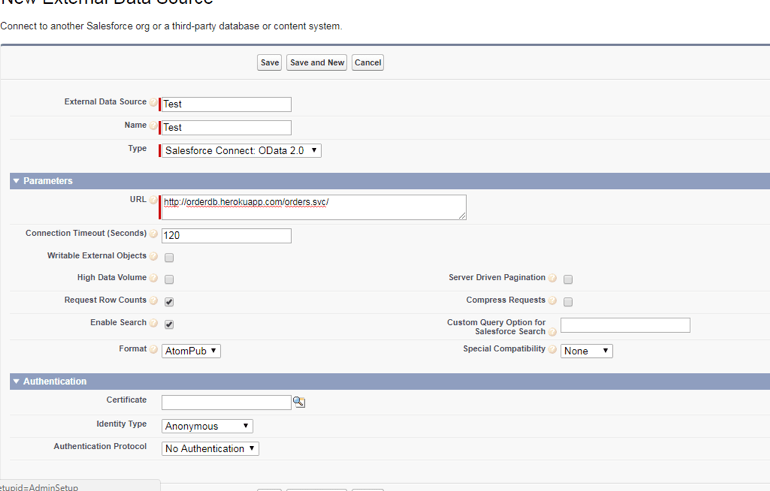This screenshot has width=770, height=491.
Task: Click the top Cancel button
Action: tap(368, 63)
